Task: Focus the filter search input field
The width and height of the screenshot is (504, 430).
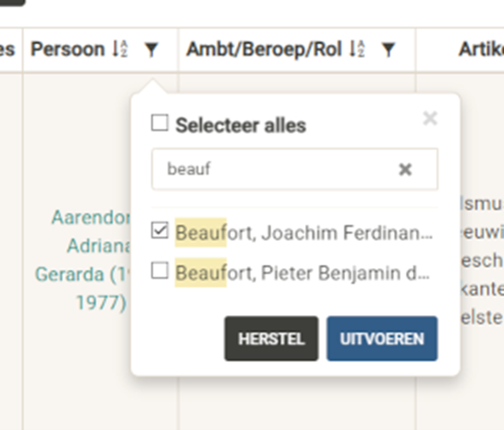Action: (x=295, y=169)
